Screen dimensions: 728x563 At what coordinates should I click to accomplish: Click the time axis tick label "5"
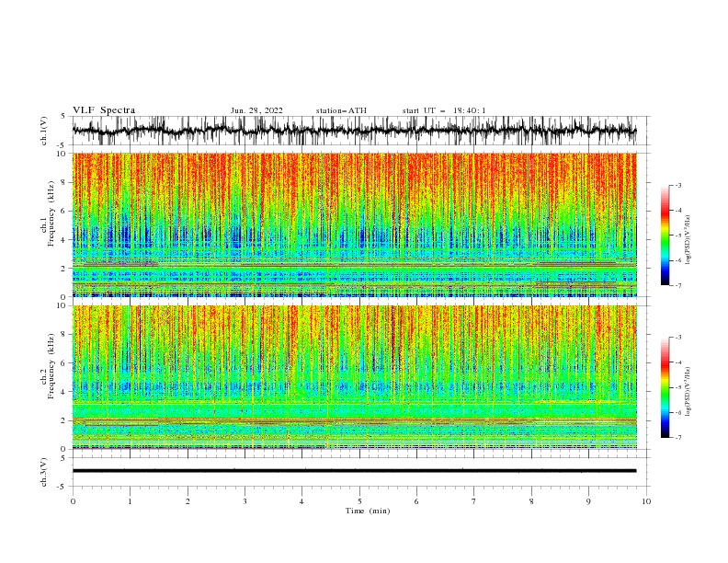tap(359, 501)
